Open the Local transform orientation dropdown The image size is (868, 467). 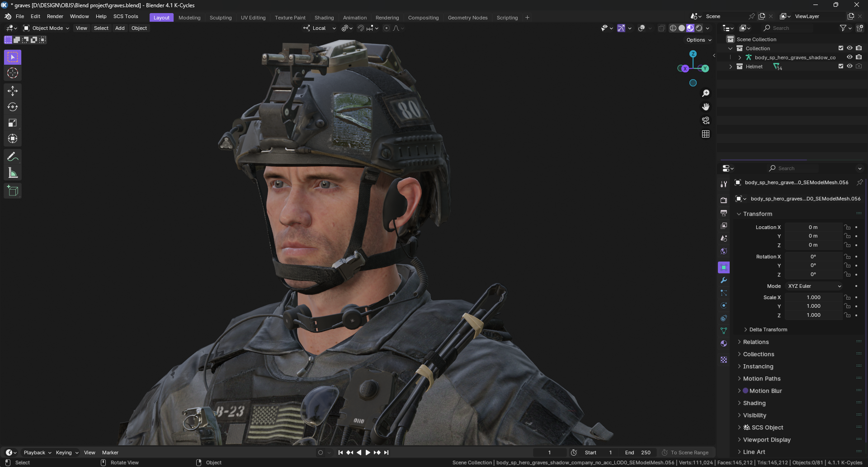320,28
